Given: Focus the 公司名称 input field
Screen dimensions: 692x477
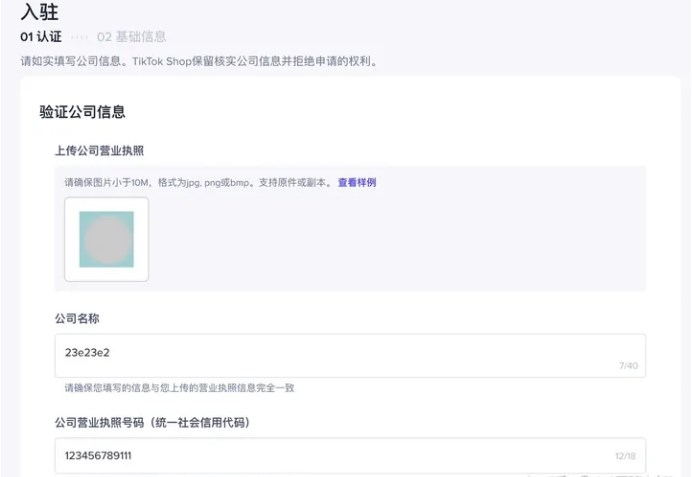Looking at the screenshot, I should [x=350, y=356].
